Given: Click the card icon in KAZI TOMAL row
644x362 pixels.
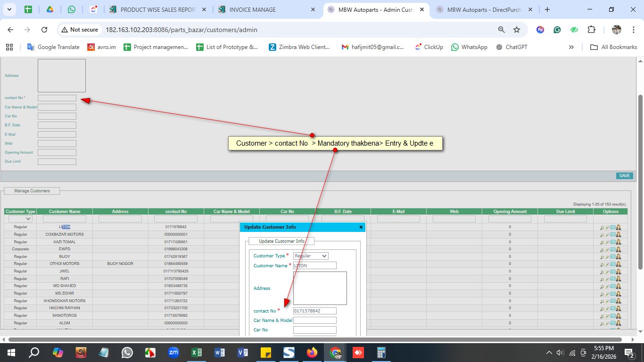Looking at the screenshot, I should point(612,242).
